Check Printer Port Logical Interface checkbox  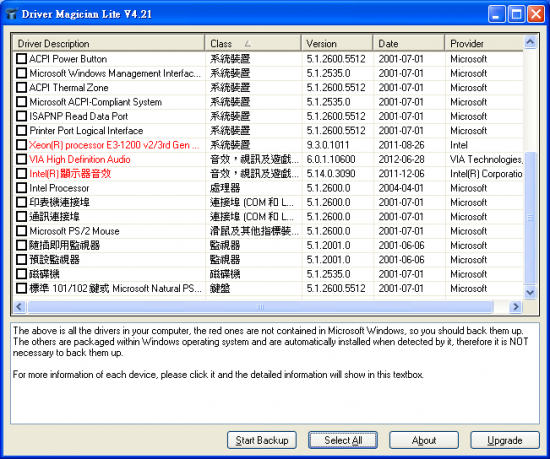coord(21,130)
